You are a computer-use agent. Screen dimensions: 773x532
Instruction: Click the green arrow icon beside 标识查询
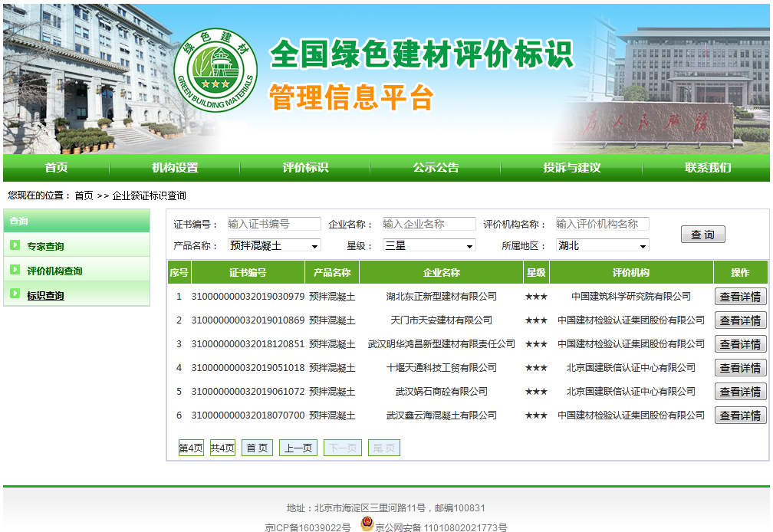pos(15,294)
